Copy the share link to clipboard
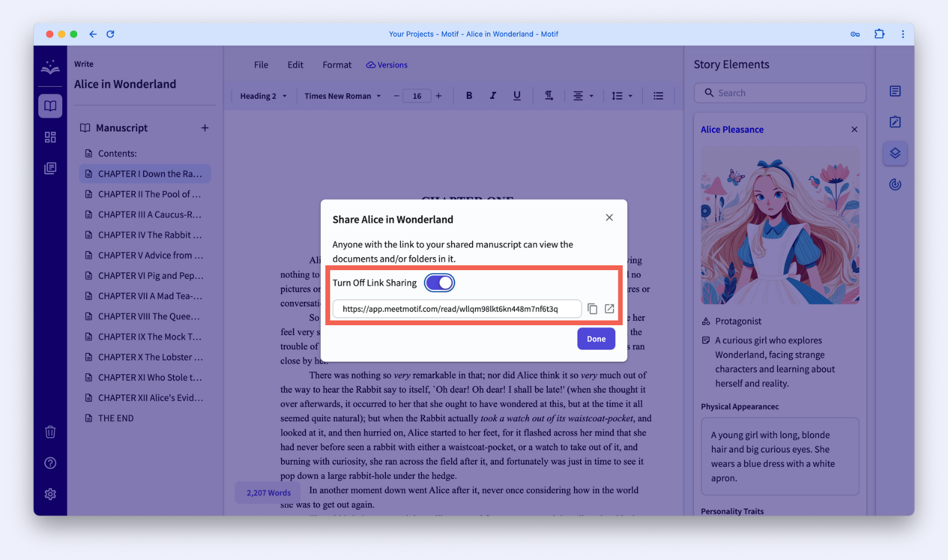Viewport: 948px width, 560px height. tap(592, 308)
